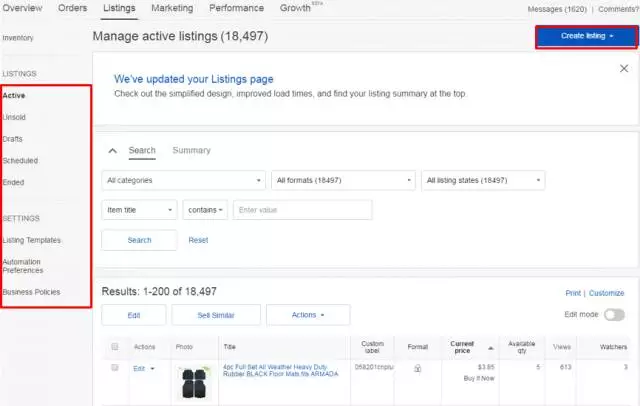The image size is (640, 406).
Task: Click the Edit button above results table
Action: click(134, 315)
